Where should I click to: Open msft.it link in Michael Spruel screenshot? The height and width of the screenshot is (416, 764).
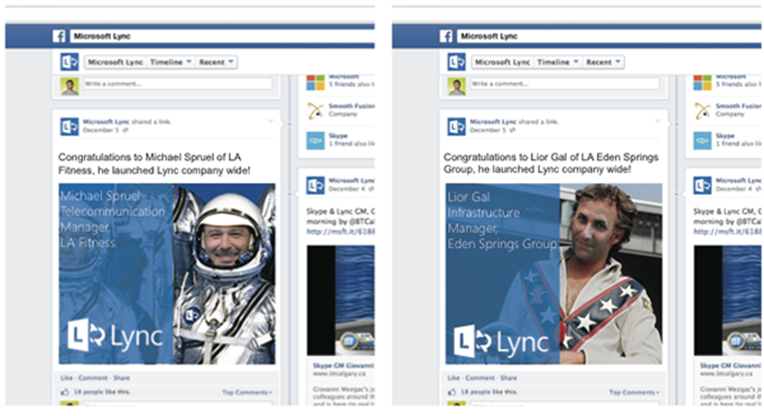point(341,232)
